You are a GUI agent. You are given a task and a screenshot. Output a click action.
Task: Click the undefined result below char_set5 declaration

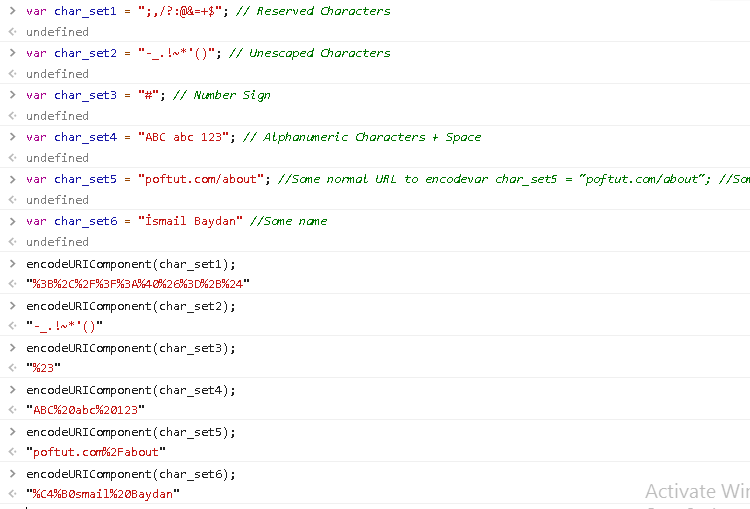57,200
